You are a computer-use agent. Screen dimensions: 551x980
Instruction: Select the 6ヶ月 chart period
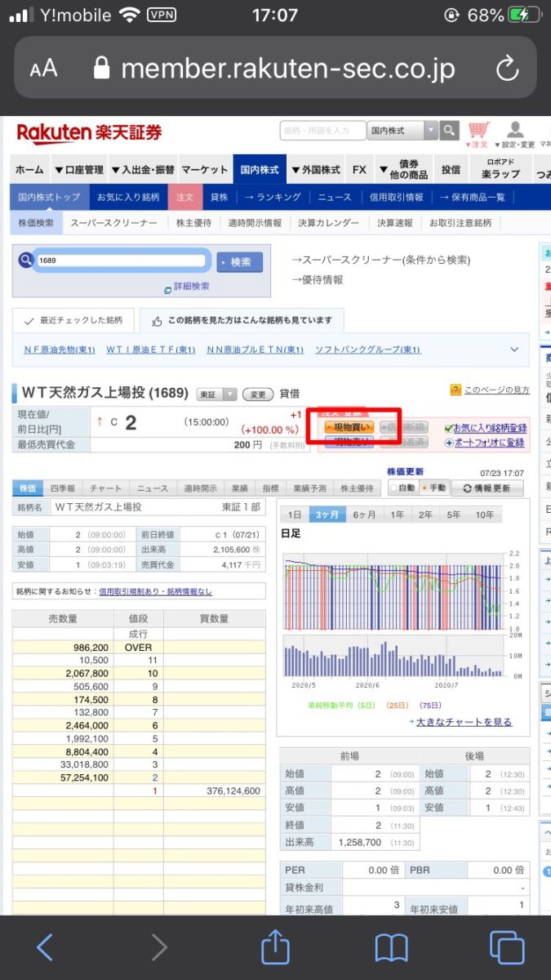(364, 514)
